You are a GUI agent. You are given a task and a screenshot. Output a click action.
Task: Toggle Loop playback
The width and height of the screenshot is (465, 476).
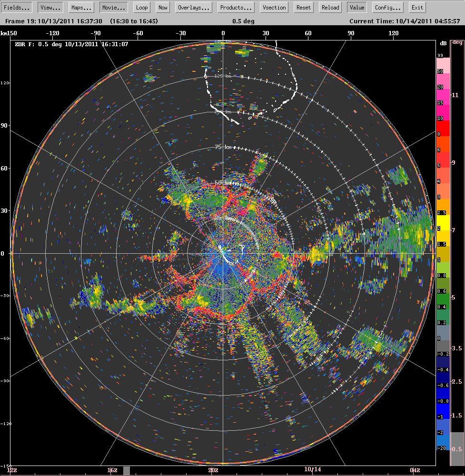[142, 8]
